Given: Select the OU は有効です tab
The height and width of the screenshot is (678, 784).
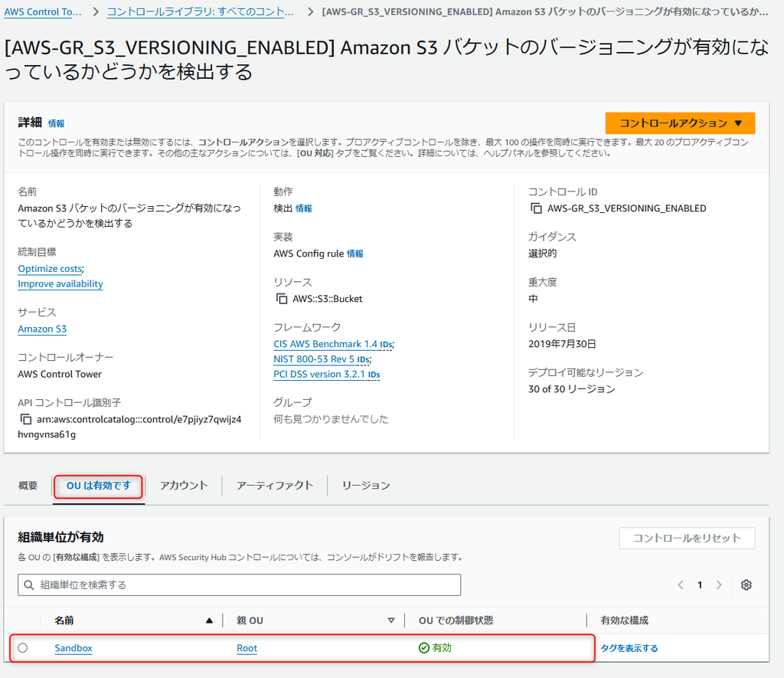Looking at the screenshot, I should click(x=99, y=486).
